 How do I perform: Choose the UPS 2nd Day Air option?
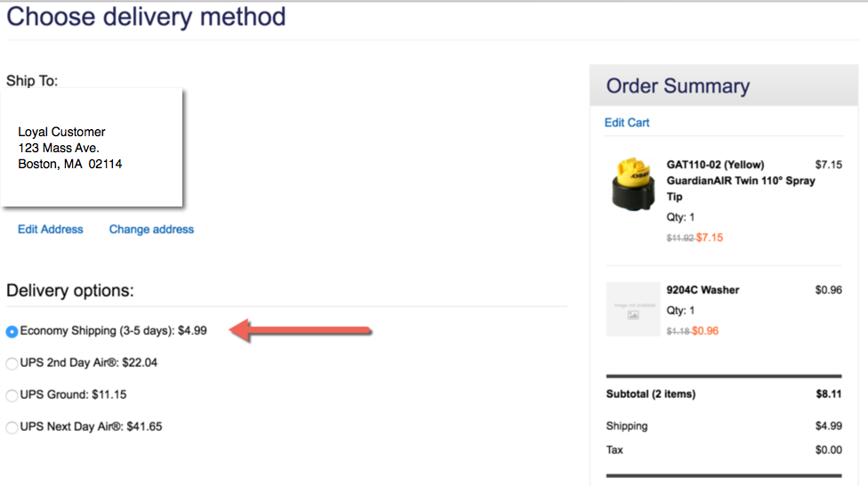(12, 363)
